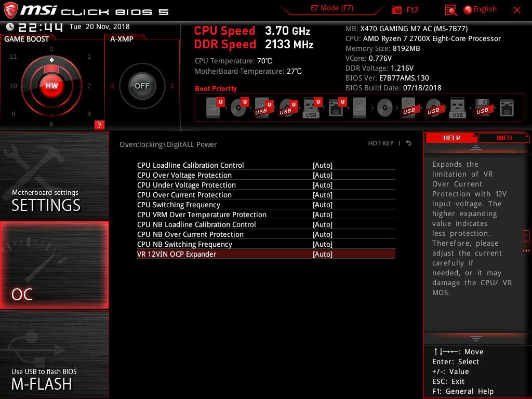532x399 pixels.
Task: Switch to the HELP tab
Action: point(451,138)
